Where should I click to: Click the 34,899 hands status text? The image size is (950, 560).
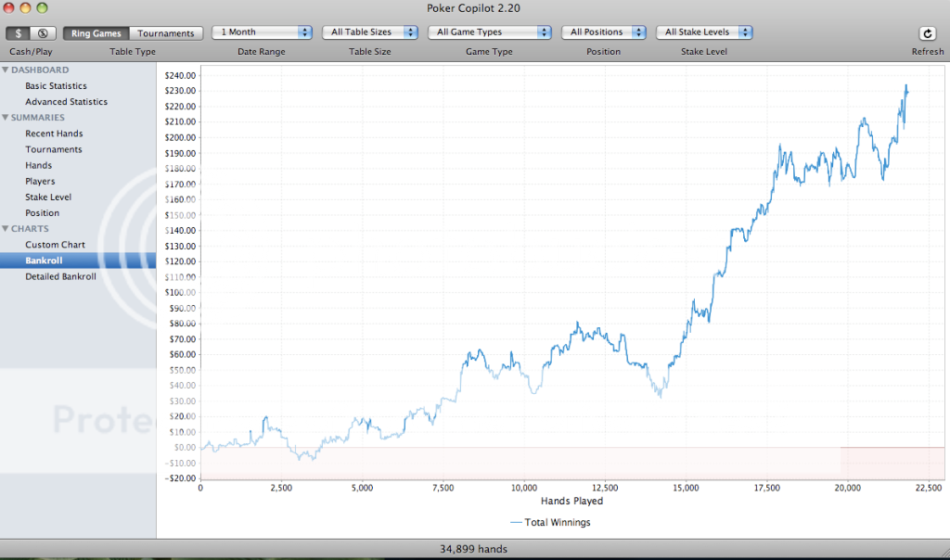click(x=474, y=549)
